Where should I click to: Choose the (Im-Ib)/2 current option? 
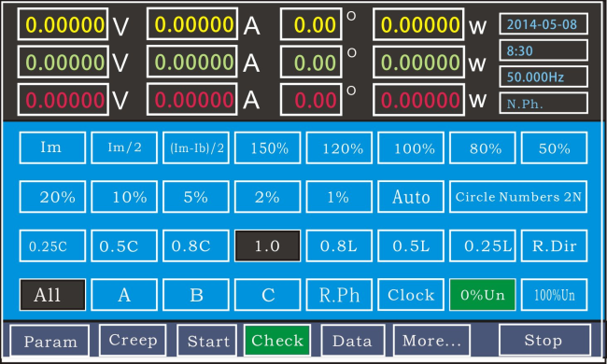196,147
